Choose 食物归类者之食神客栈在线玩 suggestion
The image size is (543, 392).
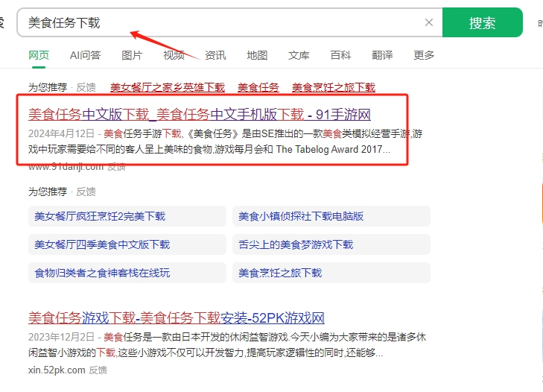[x=102, y=273]
